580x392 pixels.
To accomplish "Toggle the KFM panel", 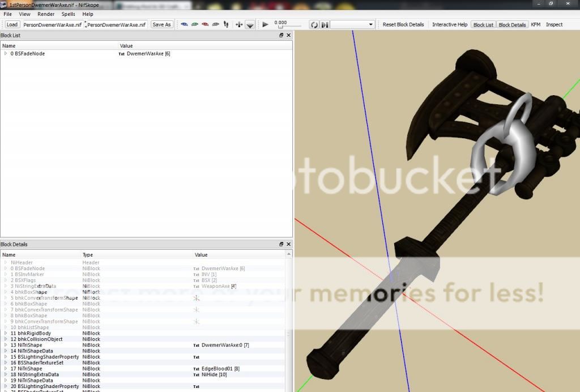I will pyautogui.click(x=535, y=24).
